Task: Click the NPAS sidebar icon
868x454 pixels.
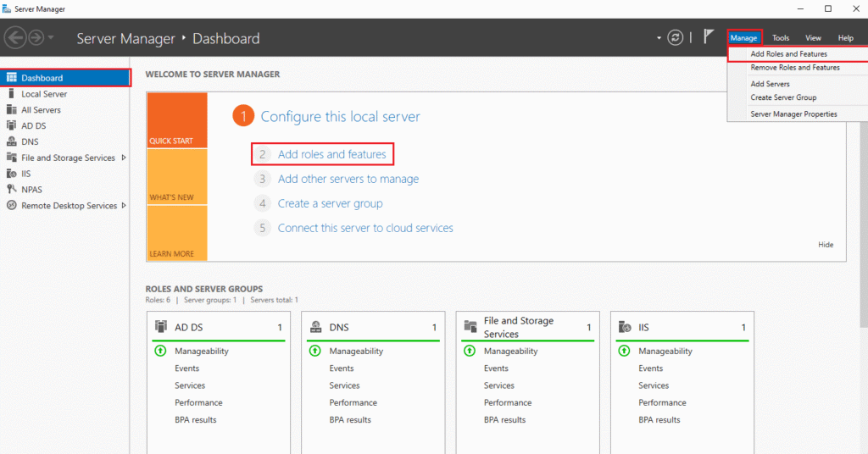Action: (x=11, y=189)
